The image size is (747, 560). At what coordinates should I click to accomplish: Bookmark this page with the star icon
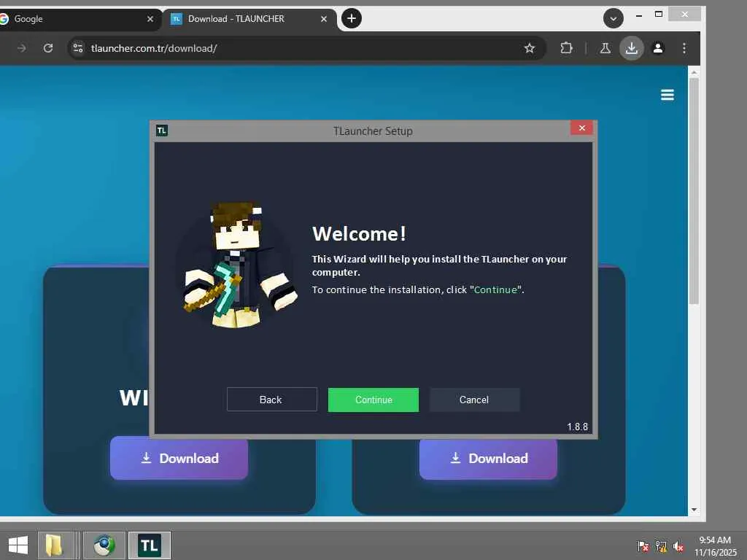tap(530, 48)
